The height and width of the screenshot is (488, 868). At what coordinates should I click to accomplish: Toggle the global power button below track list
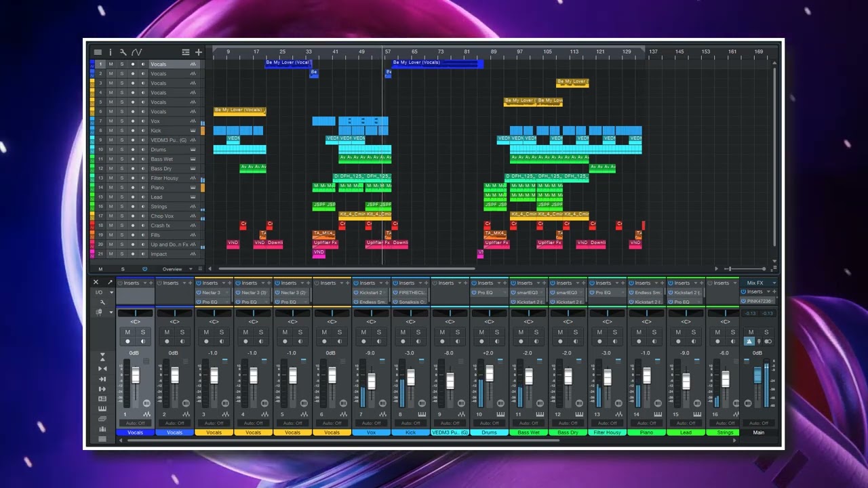coord(144,269)
